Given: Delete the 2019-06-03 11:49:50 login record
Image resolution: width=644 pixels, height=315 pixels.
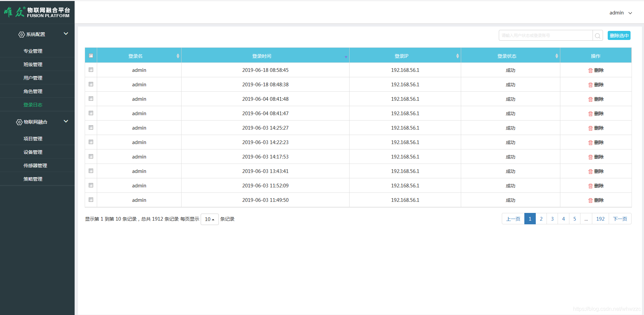Looking at the screenshot, I should (x=596, y=200).
